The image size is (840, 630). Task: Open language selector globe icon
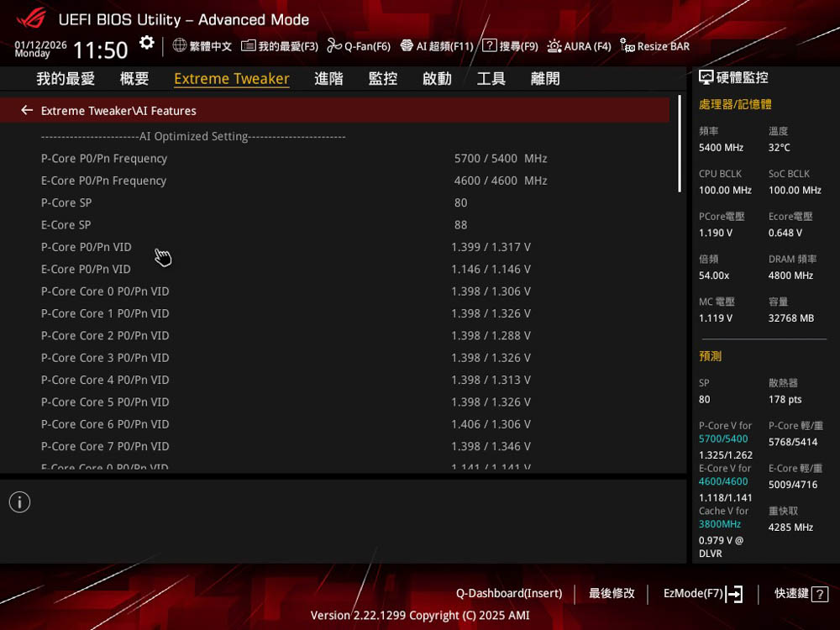click(x=179, y=45)
